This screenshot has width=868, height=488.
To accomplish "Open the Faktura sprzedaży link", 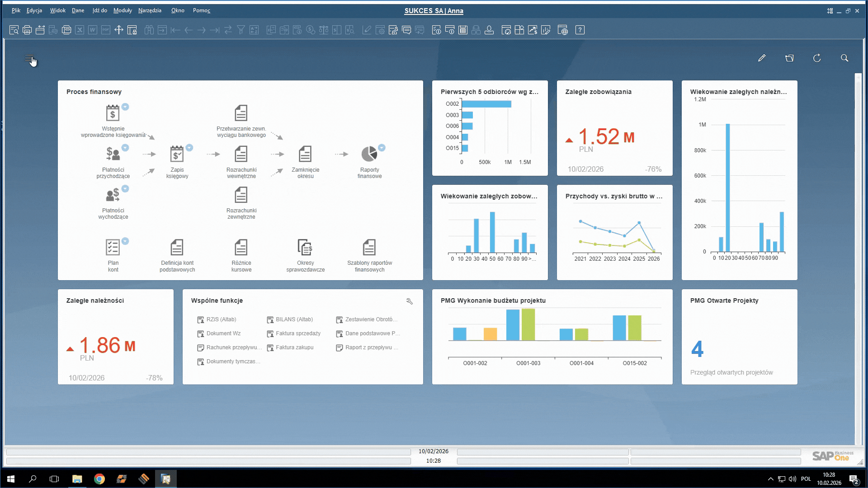I will 298,333.
